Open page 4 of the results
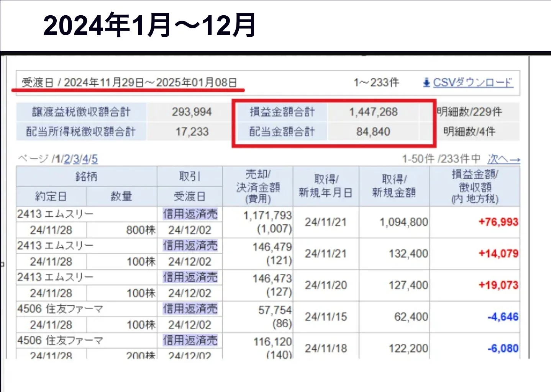Screen dimensions: 551x392 coord(85,160)
